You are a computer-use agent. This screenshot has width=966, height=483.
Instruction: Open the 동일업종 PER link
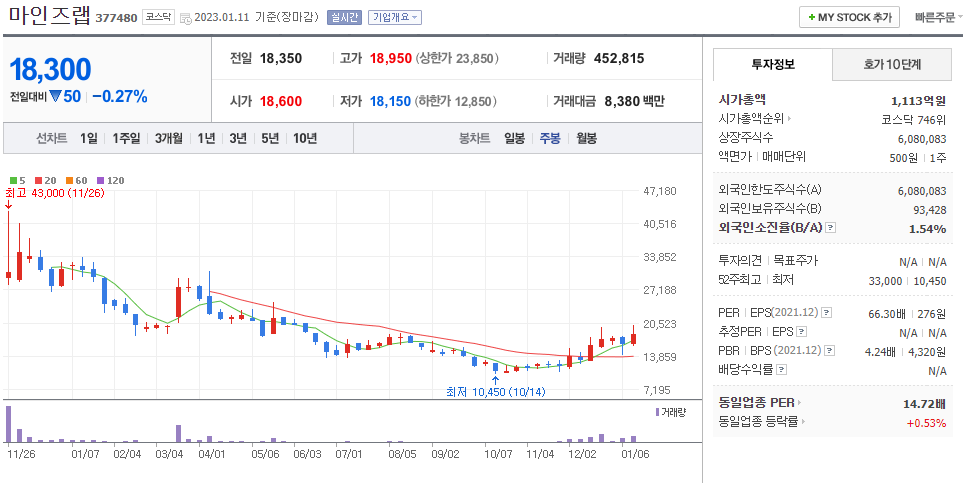tap(759, 403)
